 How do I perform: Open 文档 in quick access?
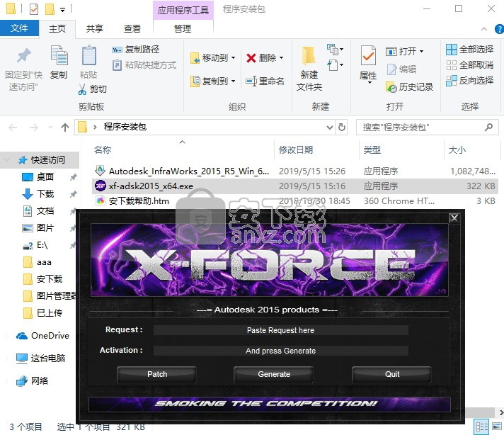45,210
